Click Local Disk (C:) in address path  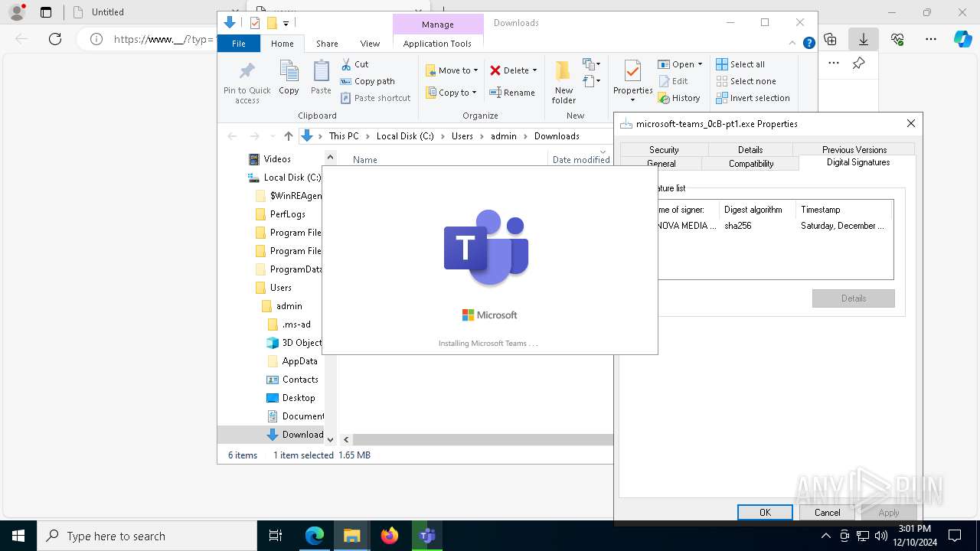click(405, 136)
